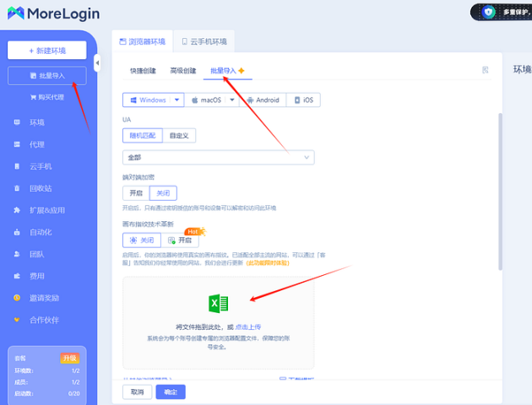Open 回收站 recycle bin in sidebar
This screenshot has width=532, height=405.
pos(40,188)
